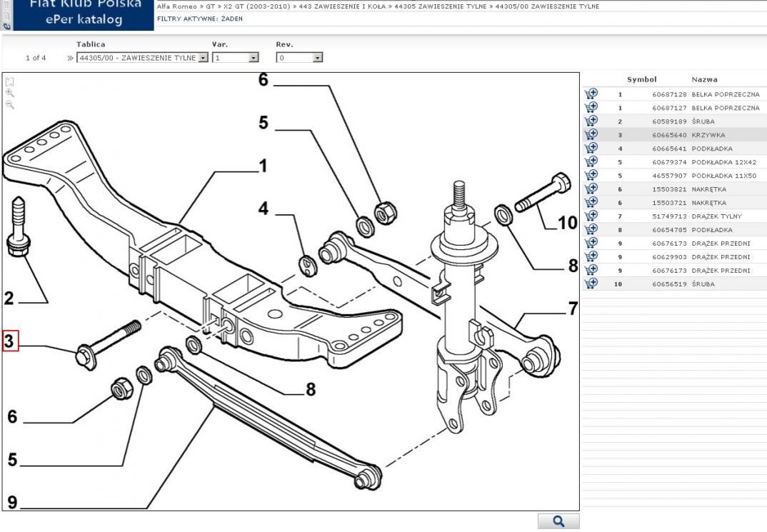The height and width of the screenshot is (532, 767).
Task: Click the zoom out magnifier on diagram
Action: point(9,104)
